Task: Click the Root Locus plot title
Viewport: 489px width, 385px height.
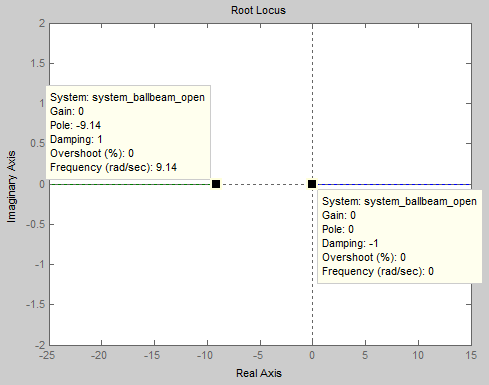Action: coord(258,10)
